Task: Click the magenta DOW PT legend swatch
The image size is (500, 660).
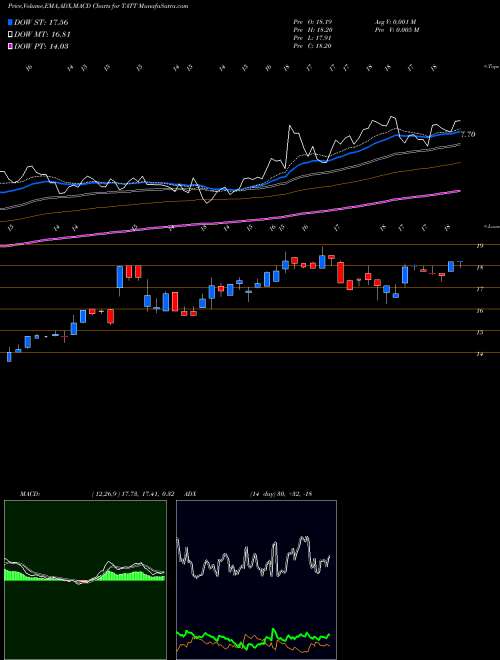Action: point(11,46)
